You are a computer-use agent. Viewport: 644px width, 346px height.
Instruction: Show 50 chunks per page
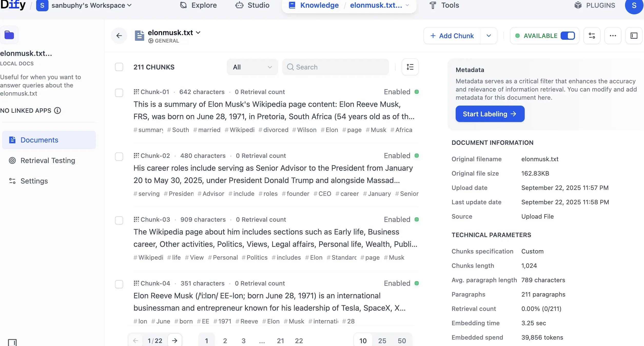click(402, 341)
